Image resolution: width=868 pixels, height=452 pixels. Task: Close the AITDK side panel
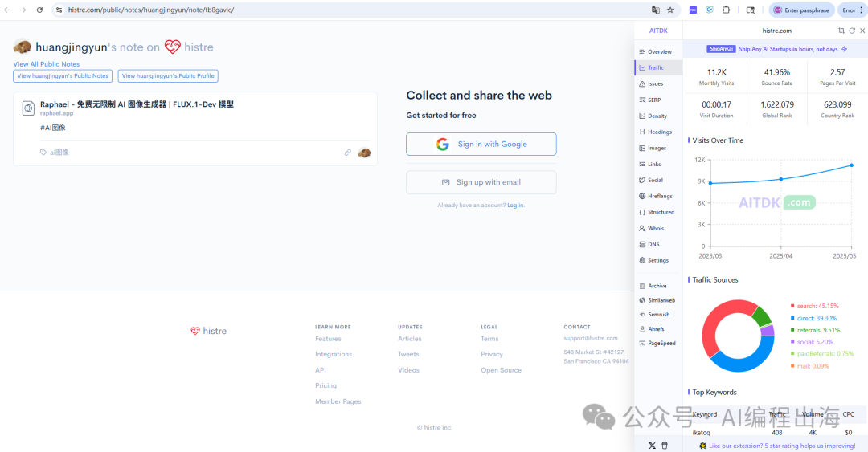(x=862, y=31)
